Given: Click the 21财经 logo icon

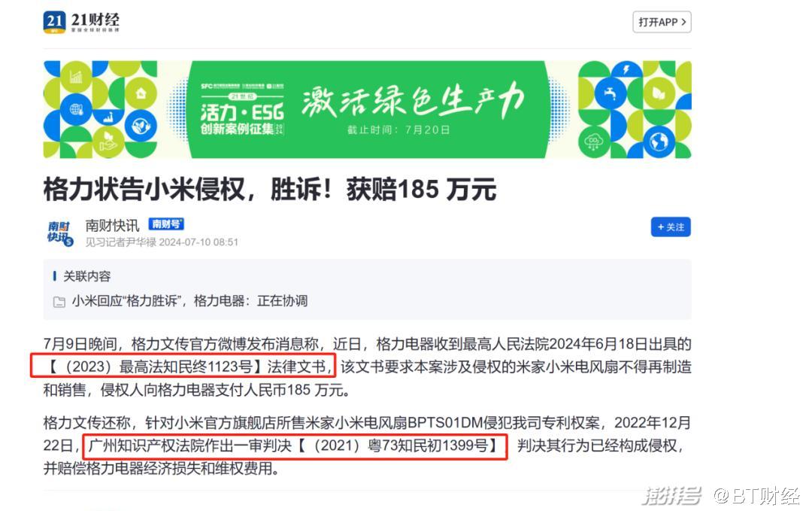Looking at the screenshot, I should [x=54, y=23].
